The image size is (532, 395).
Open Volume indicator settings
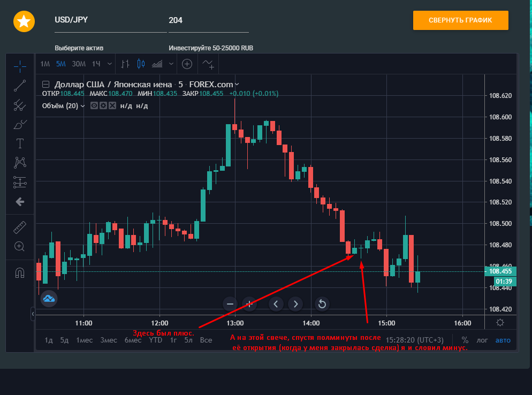pyautogui.click(x=103, y=105)
